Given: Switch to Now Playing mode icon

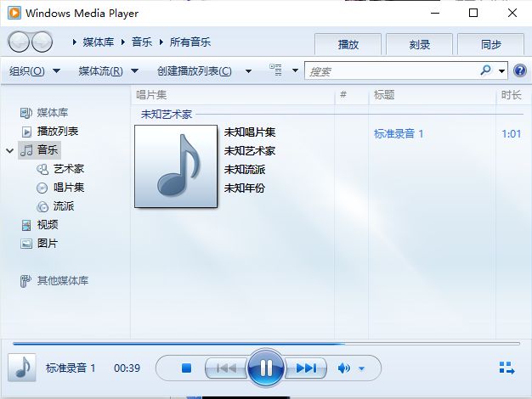Looking at the screenshot, I should pyautogui.click(x=507, y=368).
